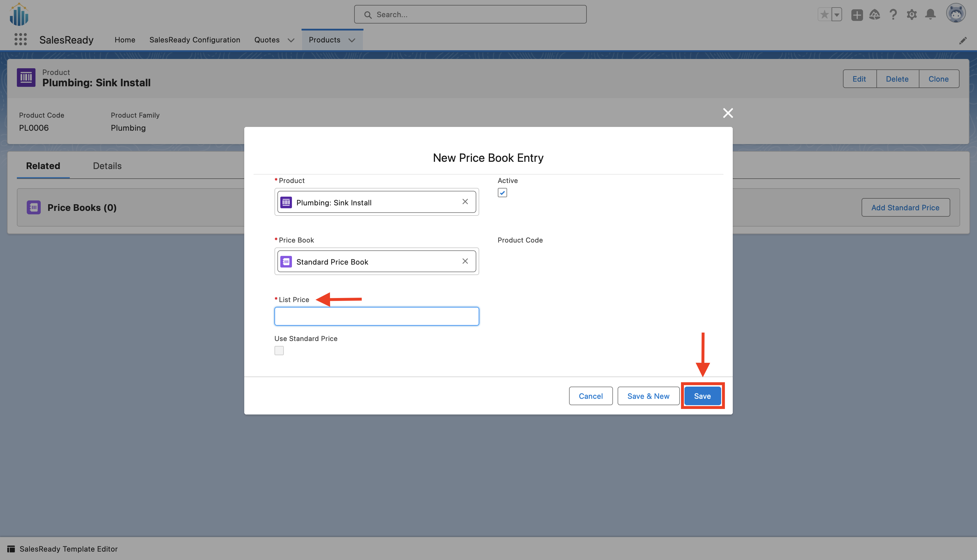Uncheck the Active checkbox
977x560 pixels.
click(x=502, y=193)
